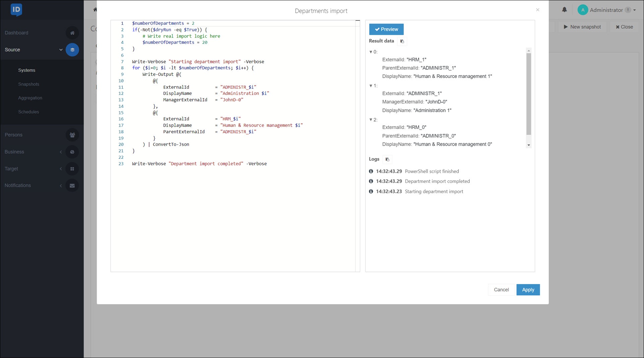Image resolution: width=644 pixels, height=358 pixels.
Task: Click "Starting department import" log entry
Action: click(x=434, y=192)
